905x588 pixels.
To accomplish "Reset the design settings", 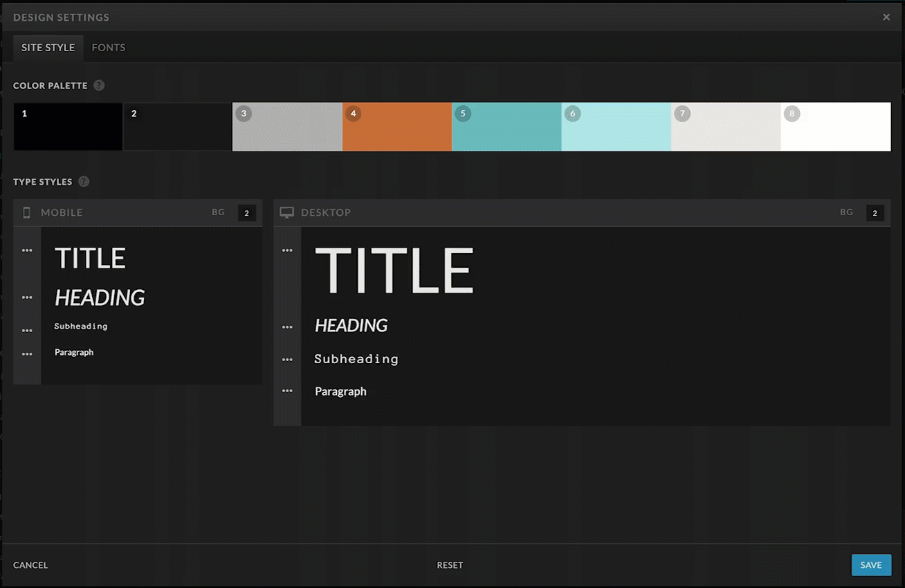I will click(450, 565).
